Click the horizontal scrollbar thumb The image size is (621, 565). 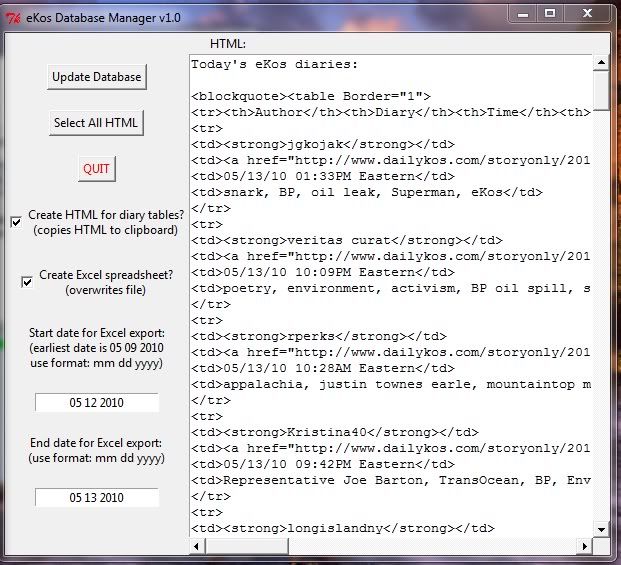point(247,546)
